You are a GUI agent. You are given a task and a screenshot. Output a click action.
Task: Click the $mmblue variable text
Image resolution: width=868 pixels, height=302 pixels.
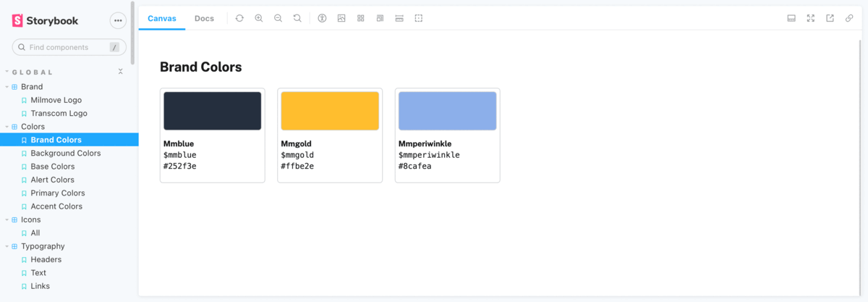[x=180, y=155]
